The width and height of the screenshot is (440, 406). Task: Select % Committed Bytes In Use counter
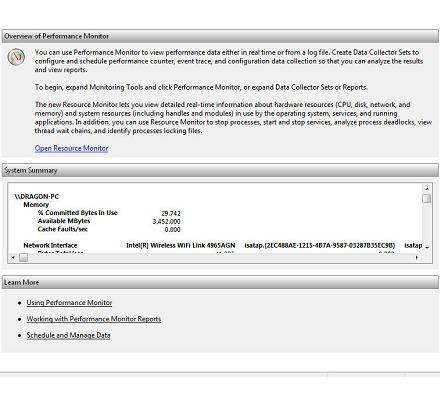[77, 213]
